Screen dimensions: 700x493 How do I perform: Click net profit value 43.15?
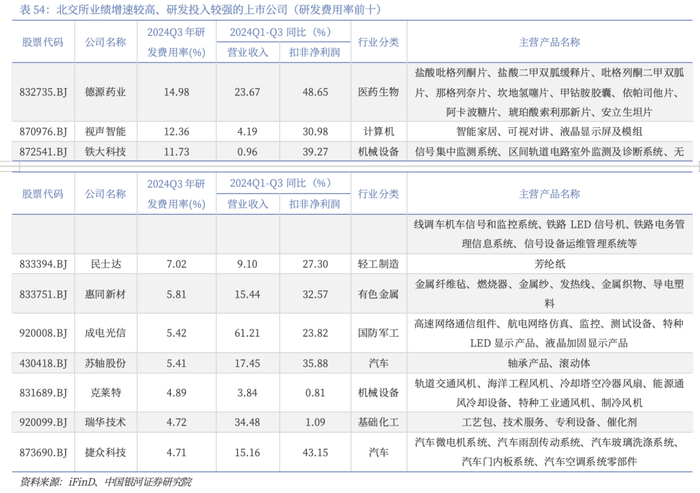315,453
